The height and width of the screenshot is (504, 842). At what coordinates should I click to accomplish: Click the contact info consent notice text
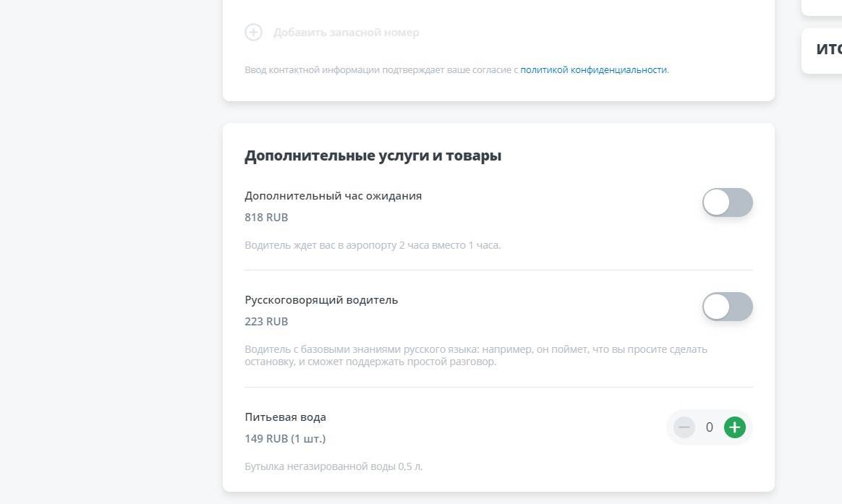[x=381, y=70]
